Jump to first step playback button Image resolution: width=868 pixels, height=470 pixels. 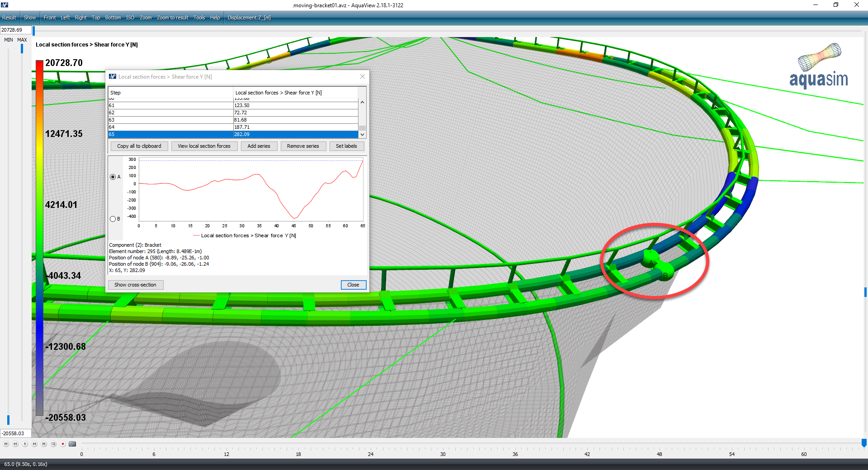[6, 444]
